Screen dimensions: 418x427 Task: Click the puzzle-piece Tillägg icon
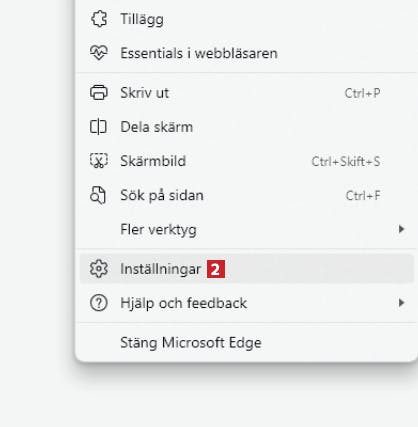click(x=99, y=19)
